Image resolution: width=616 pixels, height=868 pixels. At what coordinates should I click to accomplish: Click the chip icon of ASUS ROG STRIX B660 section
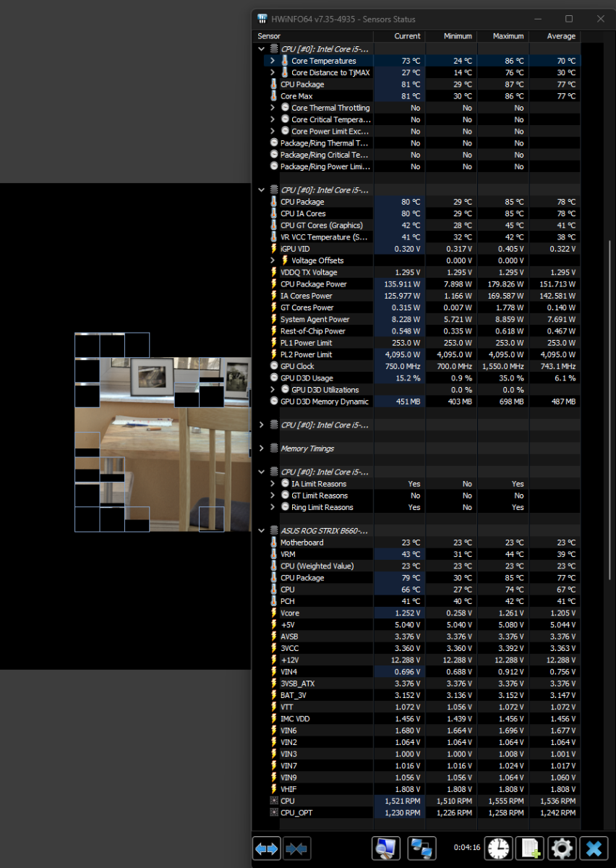point(274,531)
